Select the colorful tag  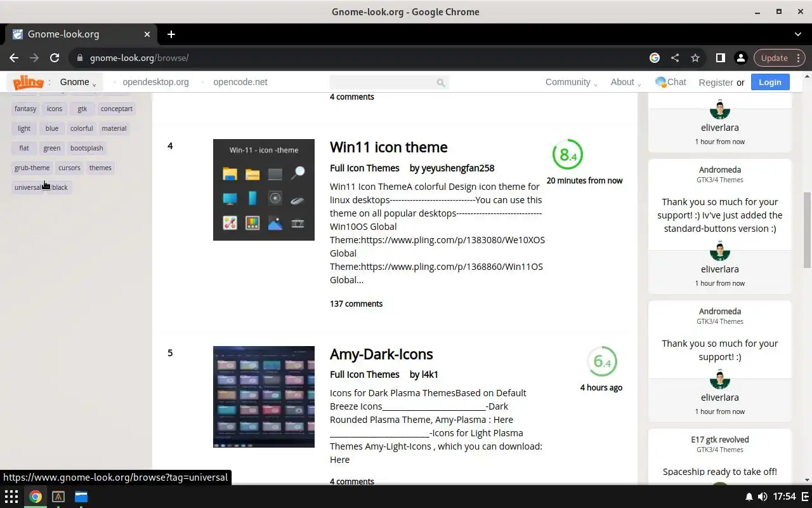82,128
